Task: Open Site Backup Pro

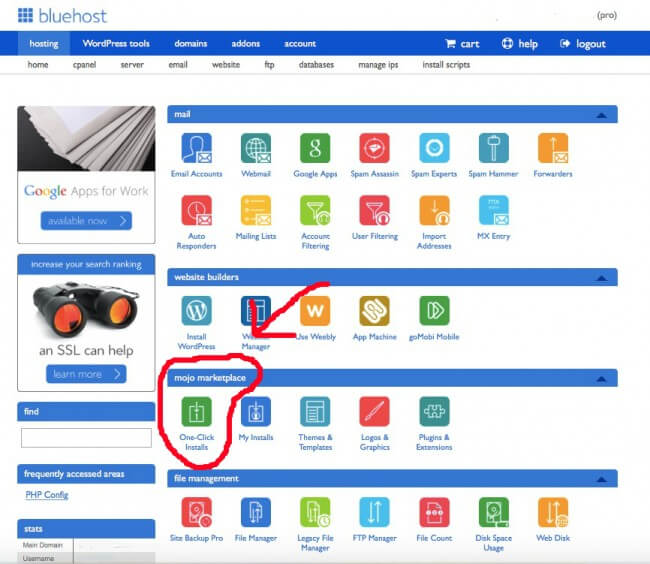Action: click(197, 513)
